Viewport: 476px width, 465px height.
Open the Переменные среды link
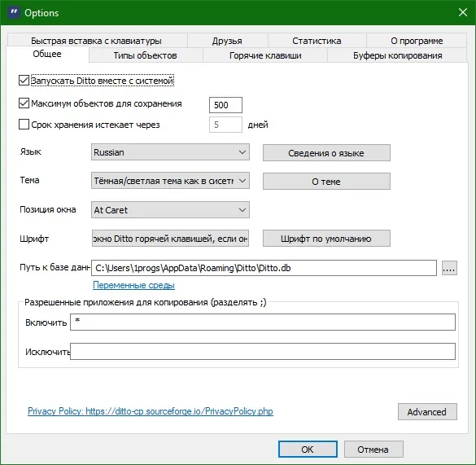(x=133, y=285)
